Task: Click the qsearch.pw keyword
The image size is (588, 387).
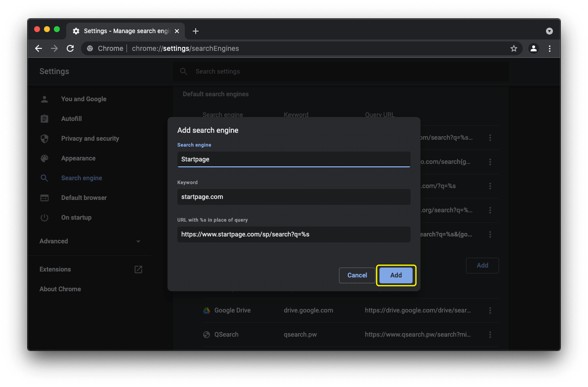Action: click(300, 335)
